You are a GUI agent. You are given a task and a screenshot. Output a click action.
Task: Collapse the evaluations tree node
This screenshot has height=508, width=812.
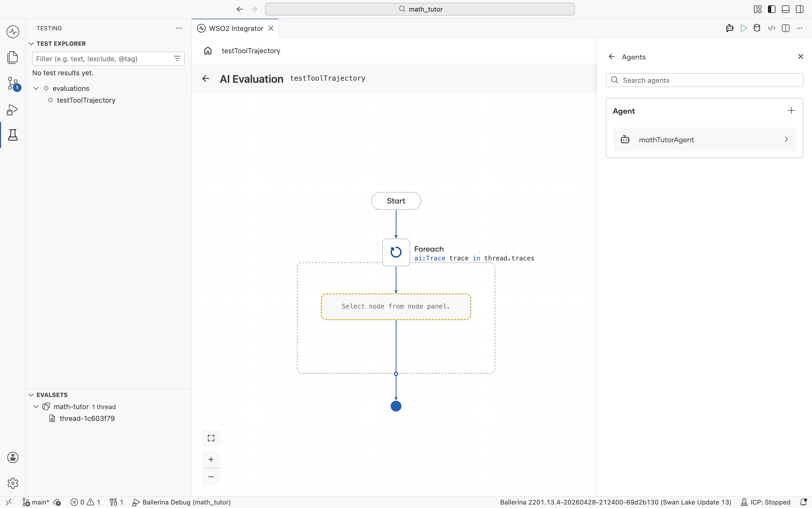[x=36, y=88]
